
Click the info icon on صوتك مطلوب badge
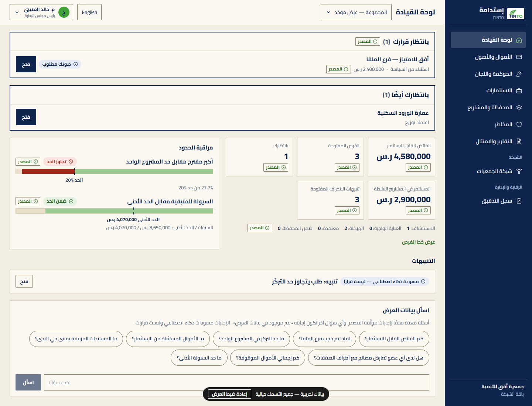point(76,64)
